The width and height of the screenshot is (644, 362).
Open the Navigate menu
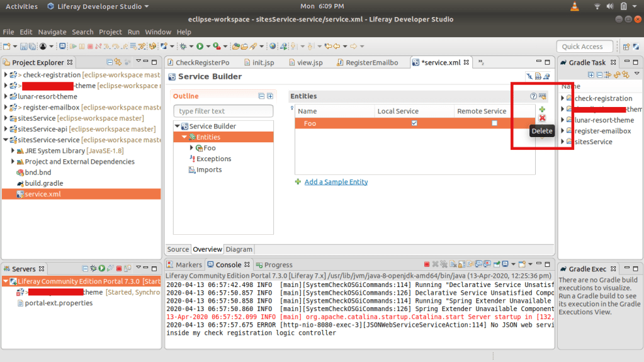(x=52, y=32)
